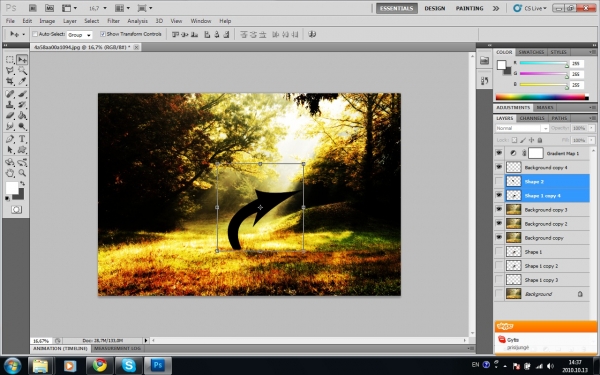Switch to the Paths tab
This screenshot has height=375, width=600.
click(x=559, y=118)
